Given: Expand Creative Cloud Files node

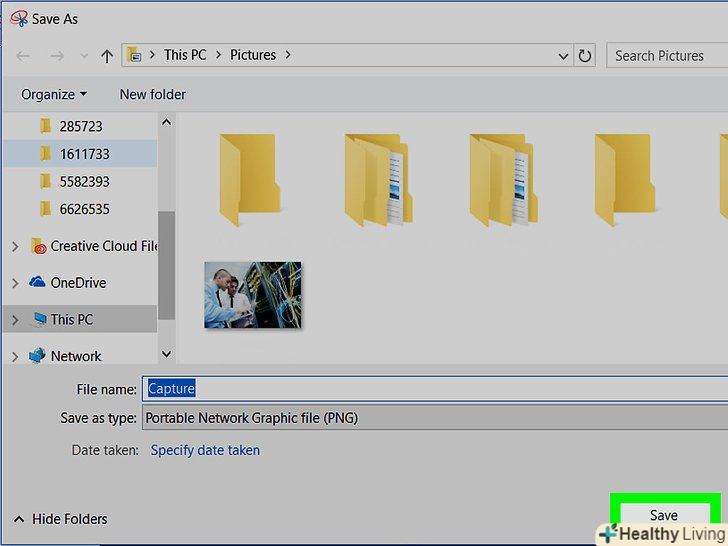Looking at the screenshot, I should (15, 246).
